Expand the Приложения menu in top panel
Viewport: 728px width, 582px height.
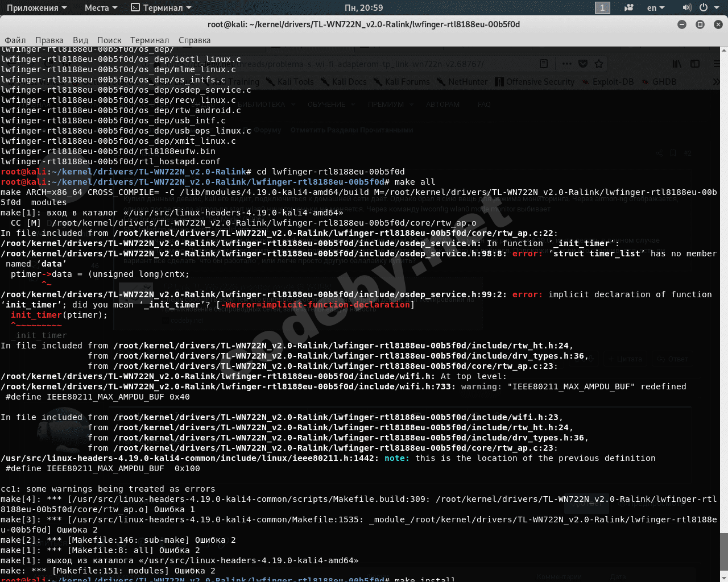[x=36, y=7]
